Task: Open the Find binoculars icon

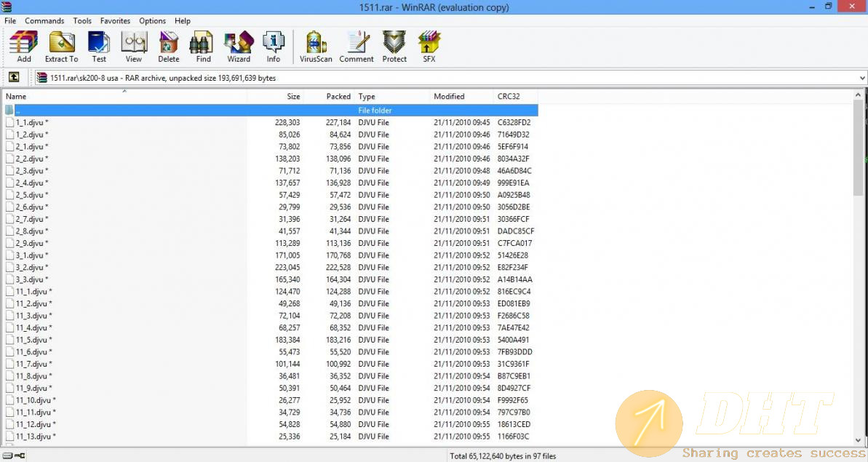Action: pos(203,43)
